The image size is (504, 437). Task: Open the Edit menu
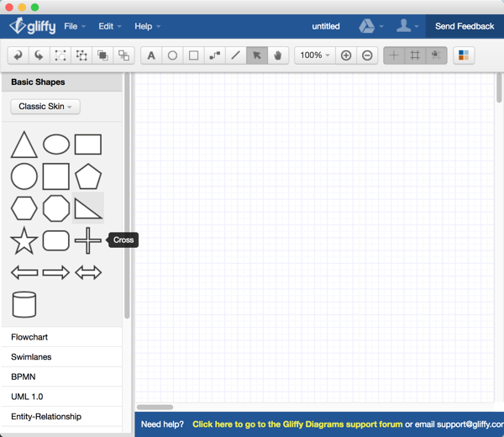click(x=109, y=26)
